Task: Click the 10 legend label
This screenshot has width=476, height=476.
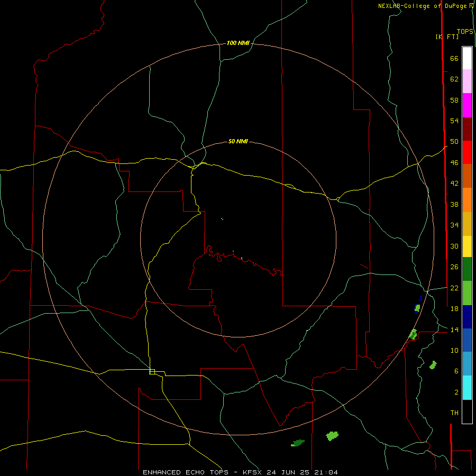Action: (454, 351)
